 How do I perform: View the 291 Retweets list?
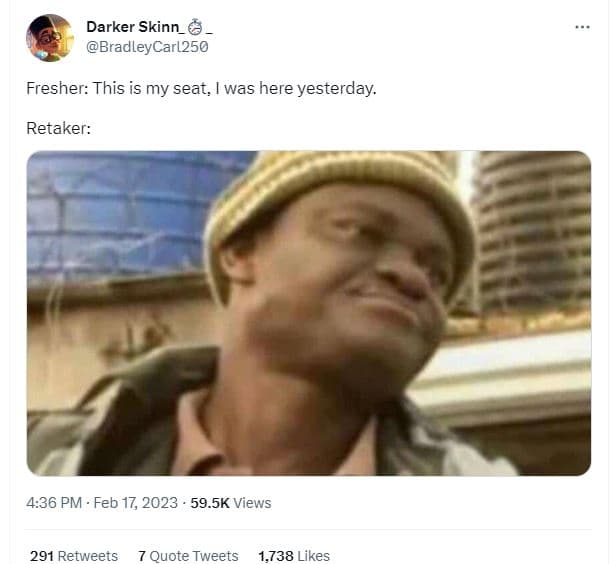(74, 555)
